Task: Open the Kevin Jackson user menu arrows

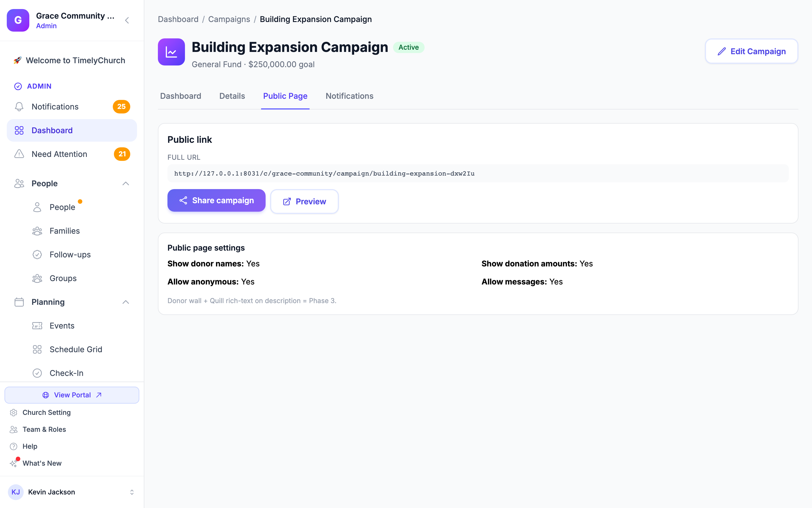Action: click(x=132, y=492)
